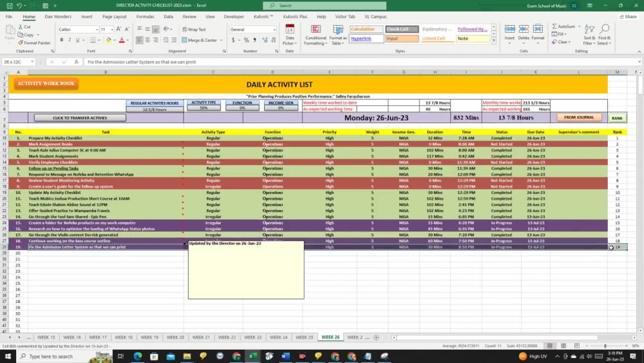Open Sort & Filter
Screen dimensions: 644x363
coord(589,35)
